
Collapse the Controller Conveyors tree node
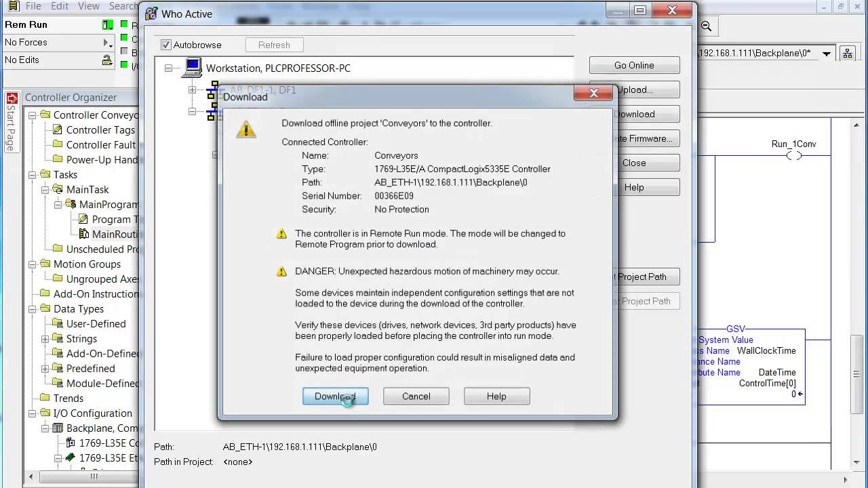[32, 115]
